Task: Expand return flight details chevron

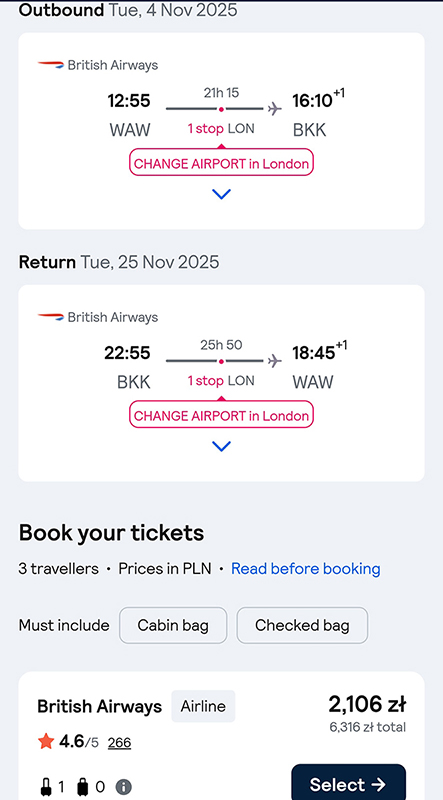Action: pyautogui.click(x=221, y=446)
